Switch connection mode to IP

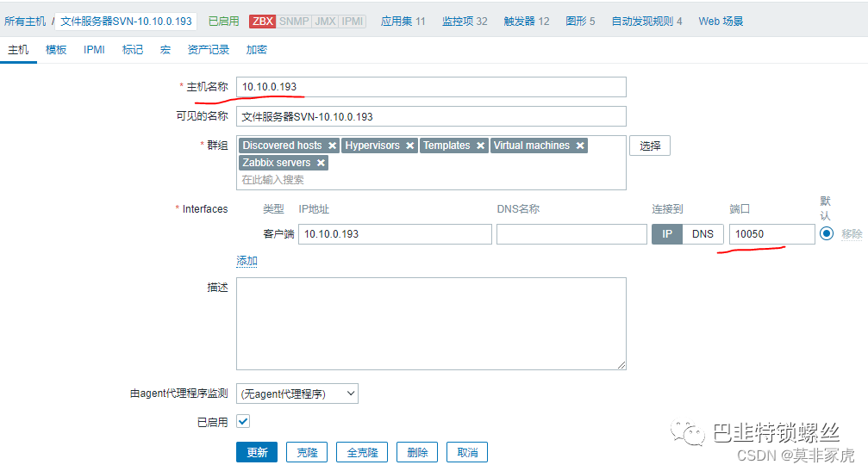[x=667, y=234]
